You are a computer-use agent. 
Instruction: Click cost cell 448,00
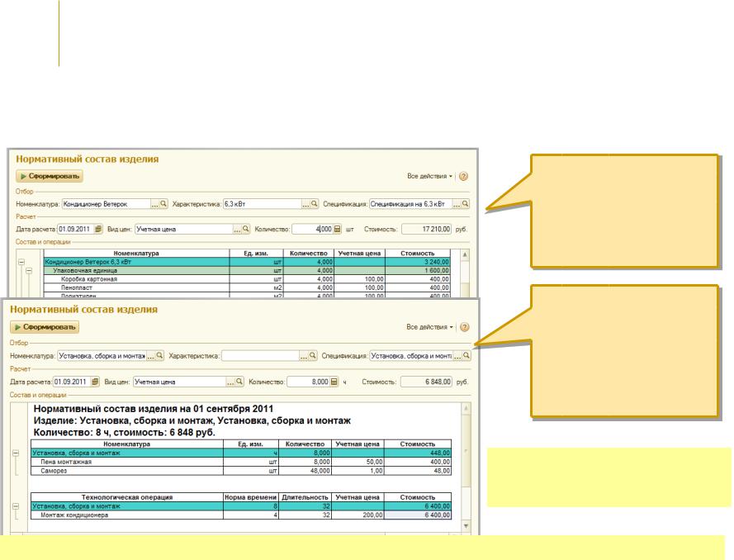(418, 453)
